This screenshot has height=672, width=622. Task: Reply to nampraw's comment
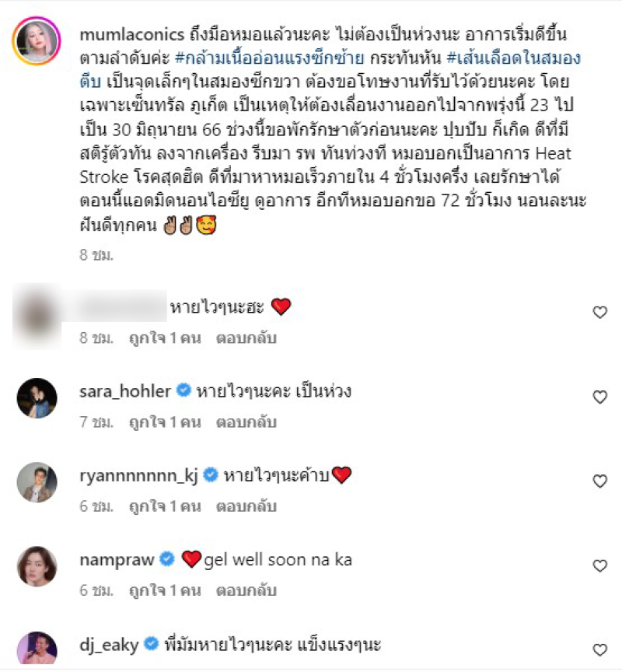tap(246, 590)
